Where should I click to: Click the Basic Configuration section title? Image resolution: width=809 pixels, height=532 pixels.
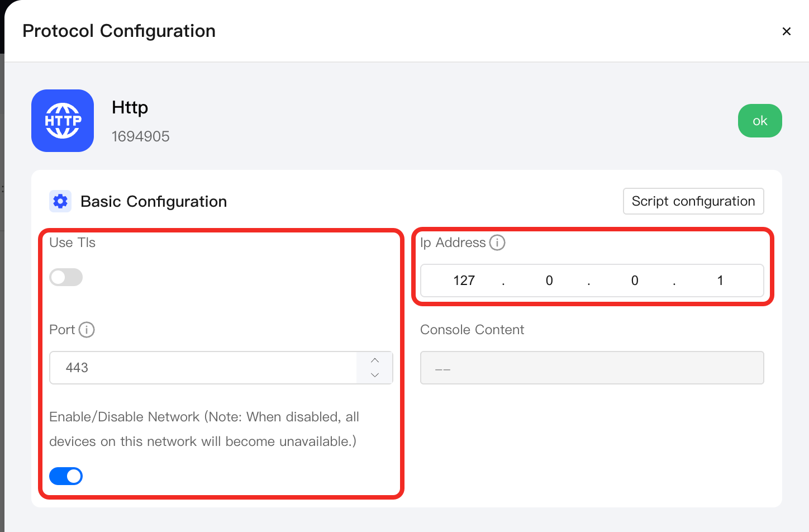click(x=154, y=201)
